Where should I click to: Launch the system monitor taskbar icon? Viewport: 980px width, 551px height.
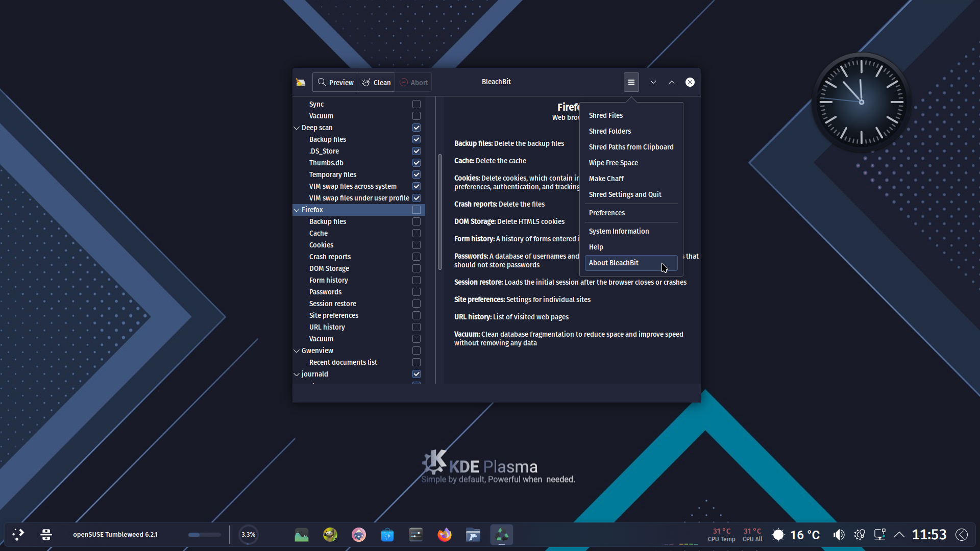point(302,535)
